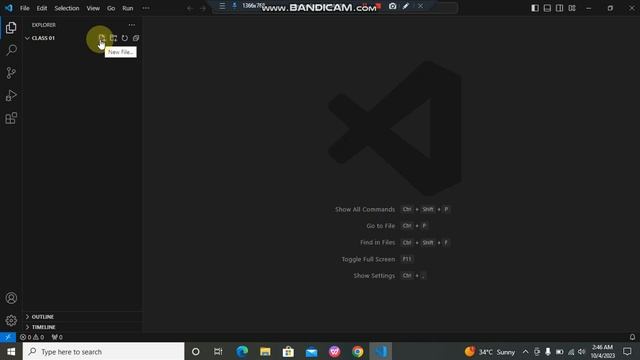Open errors and warnings in status bar
This screenshot has width=640, height=360.
(32, 337)
